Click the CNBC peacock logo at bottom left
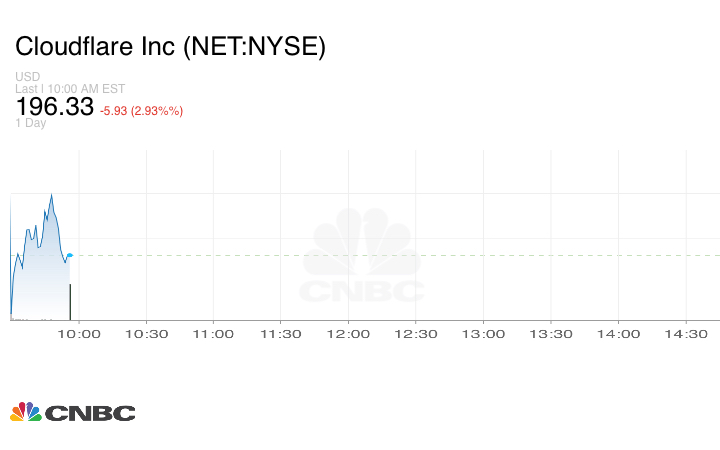 (x=72, y=411)
